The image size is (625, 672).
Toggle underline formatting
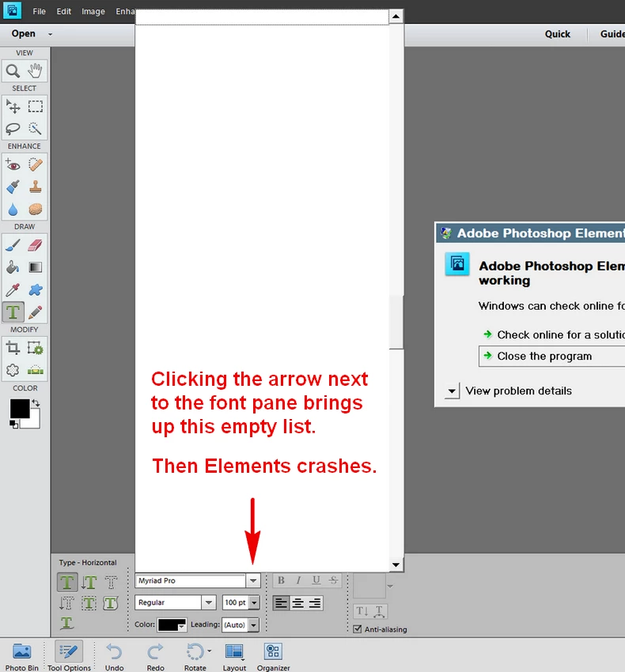click(x=316, y=580)
